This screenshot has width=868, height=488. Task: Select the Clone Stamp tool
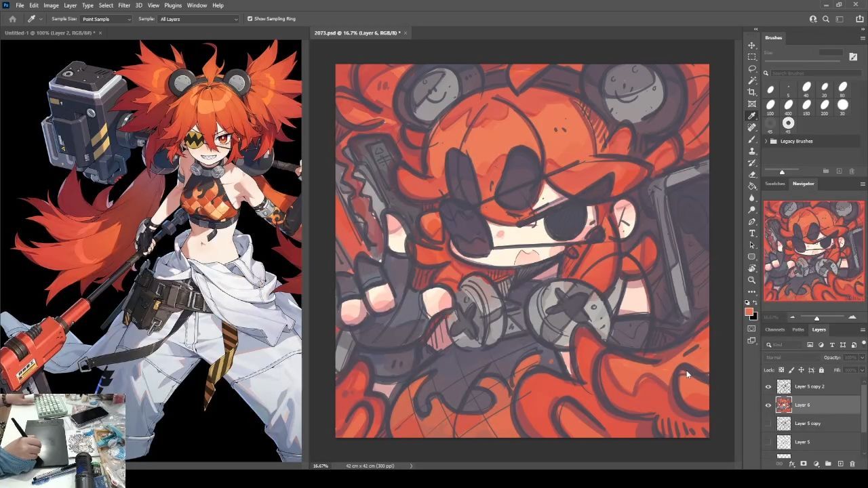tap(751, 151)
